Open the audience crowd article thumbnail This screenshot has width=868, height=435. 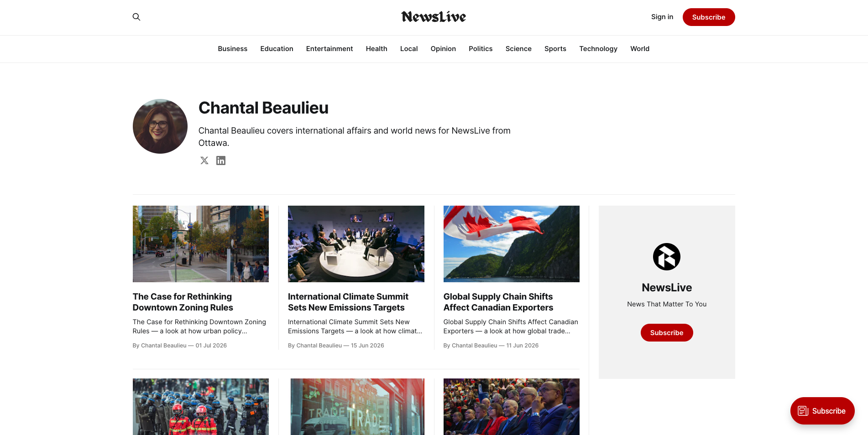(512, 407)
